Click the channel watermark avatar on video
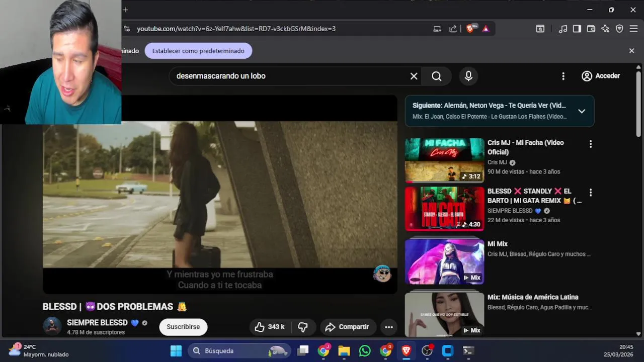644x362 pixels. [382, 273]
